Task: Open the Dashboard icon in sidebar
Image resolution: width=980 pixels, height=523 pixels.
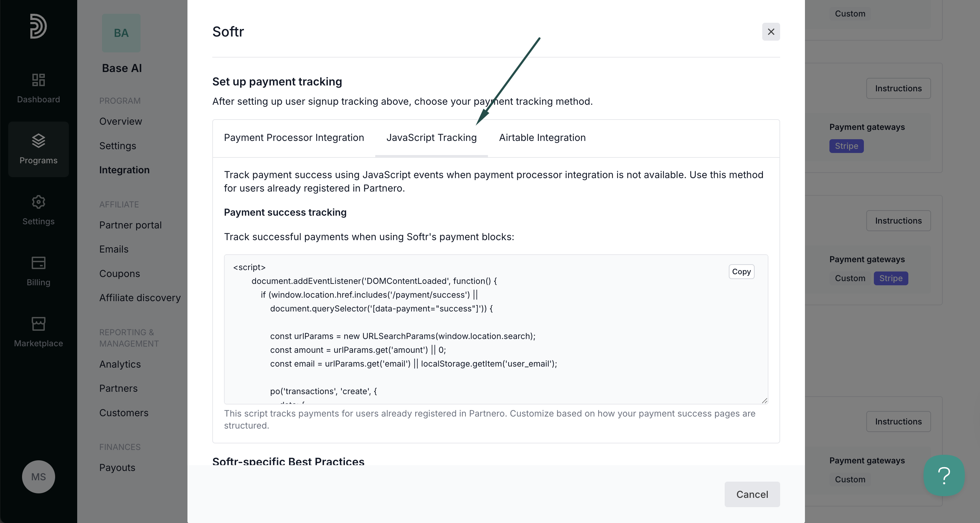Action: [39, 80]
